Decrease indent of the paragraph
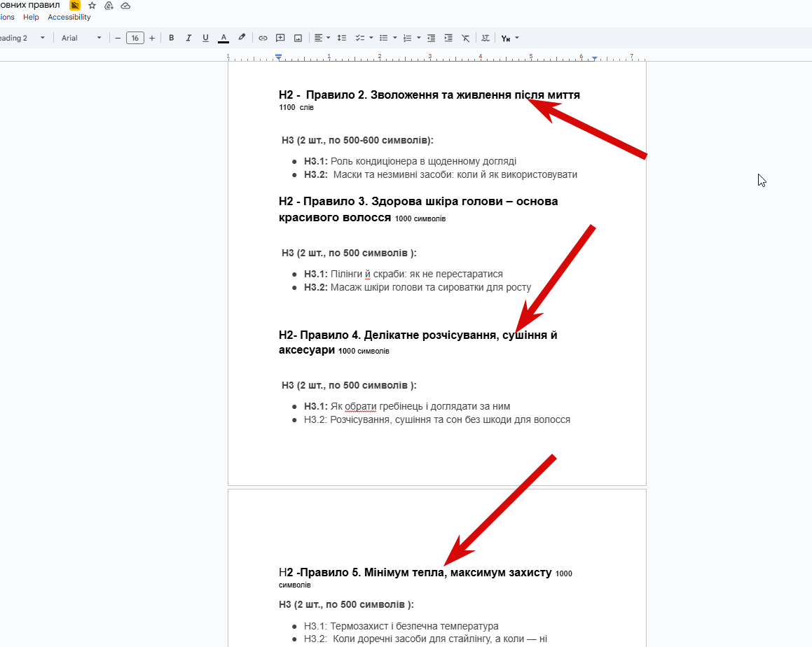The width and height of the screenshot is (812, 647). [x=431, y=38]
